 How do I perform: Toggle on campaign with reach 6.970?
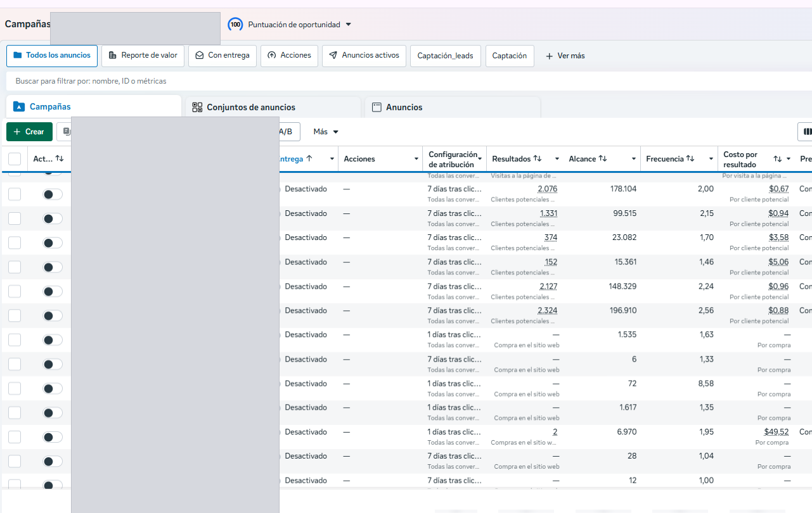(x=53, y=437)
